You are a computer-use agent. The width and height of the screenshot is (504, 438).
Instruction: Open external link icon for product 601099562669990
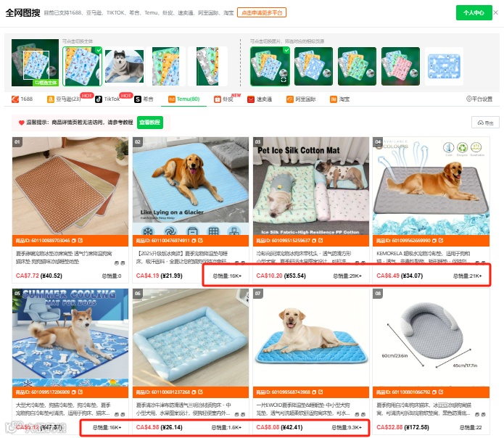click(441, 240)
